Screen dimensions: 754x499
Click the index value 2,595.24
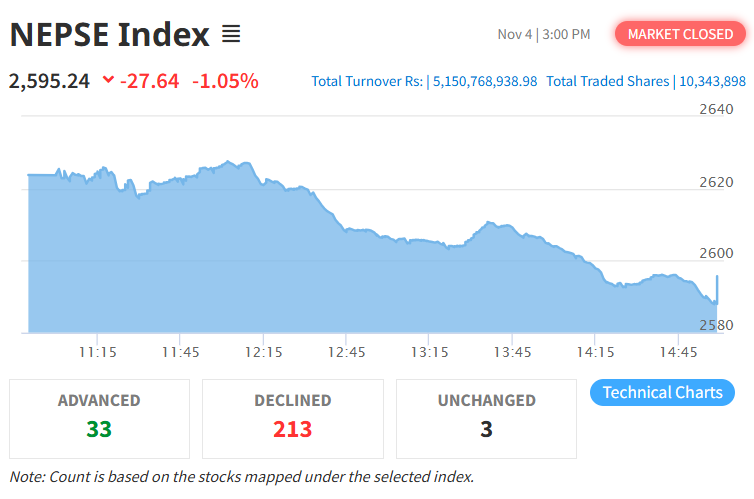(49, 80)
